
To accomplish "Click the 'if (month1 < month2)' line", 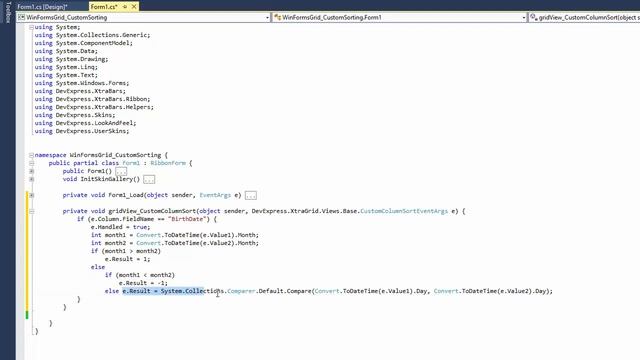I will pyautogui.click(x=140, y=275).
